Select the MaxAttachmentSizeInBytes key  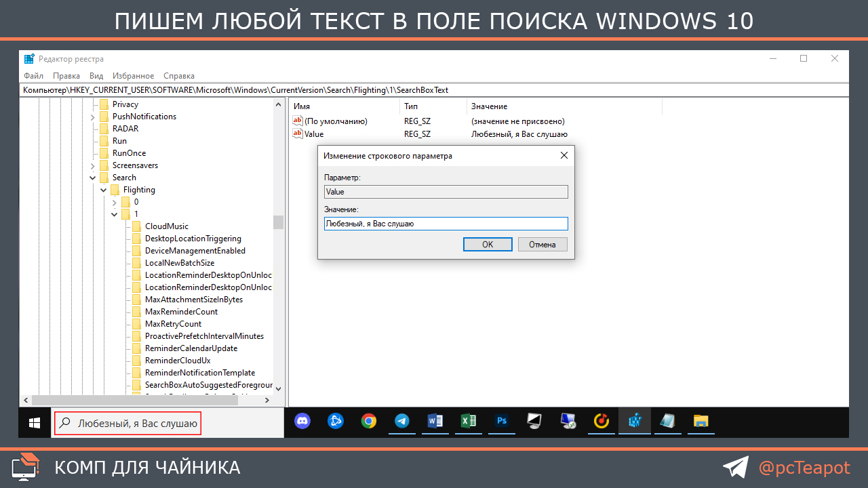[x=194, y=300]
